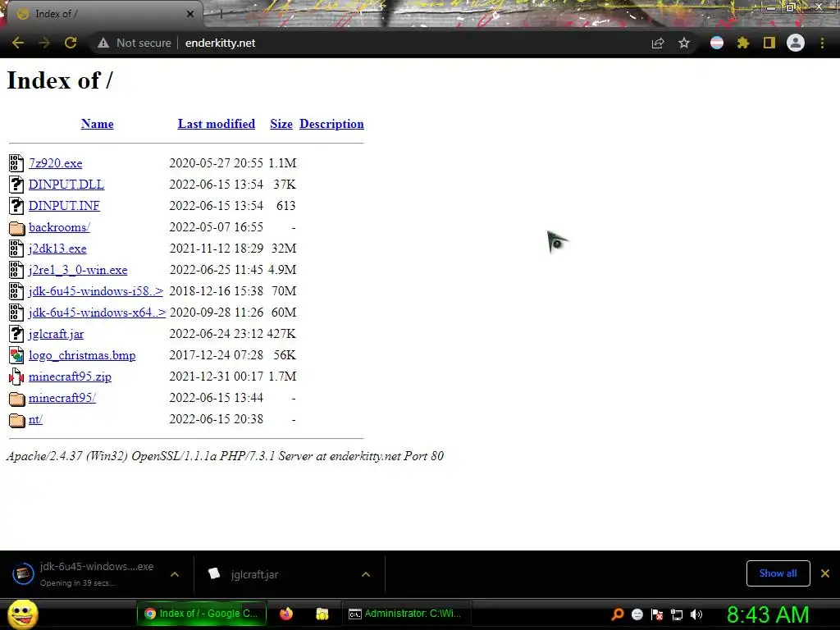Download the minecraft95.zip link
840x630 pixels.
(71, 377)
